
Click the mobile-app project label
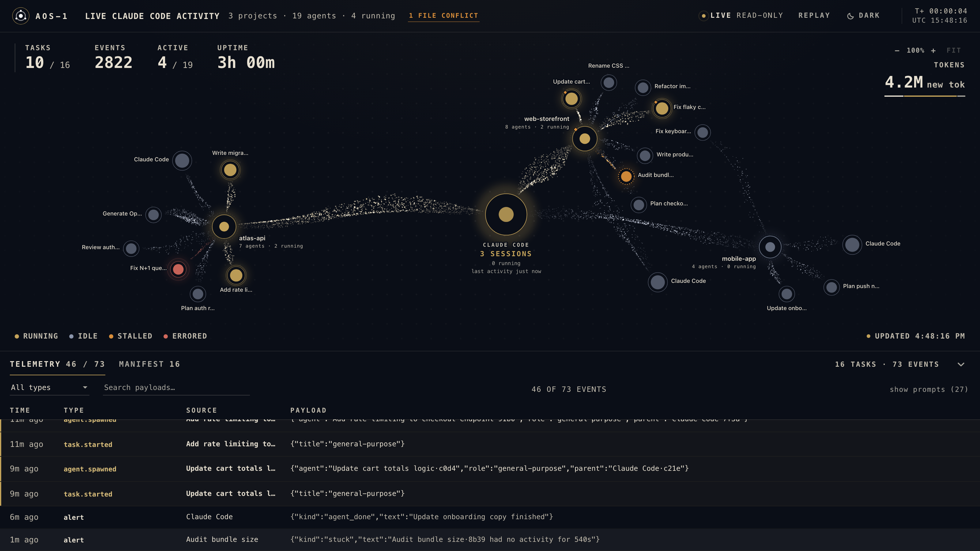pyautogui.click(x=739, y=259)
